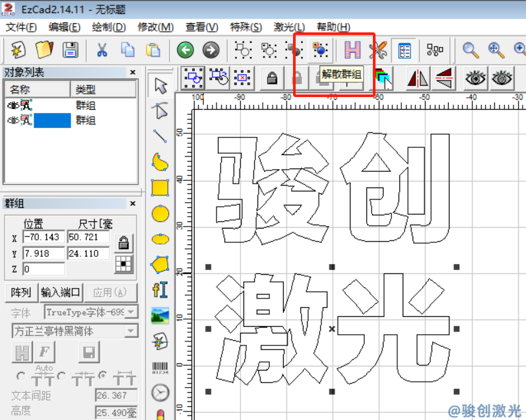The height and width of the screenshot is (420, 526).
Task: Click the Group objects toolbar icon
Action: (x=294, y=50)
